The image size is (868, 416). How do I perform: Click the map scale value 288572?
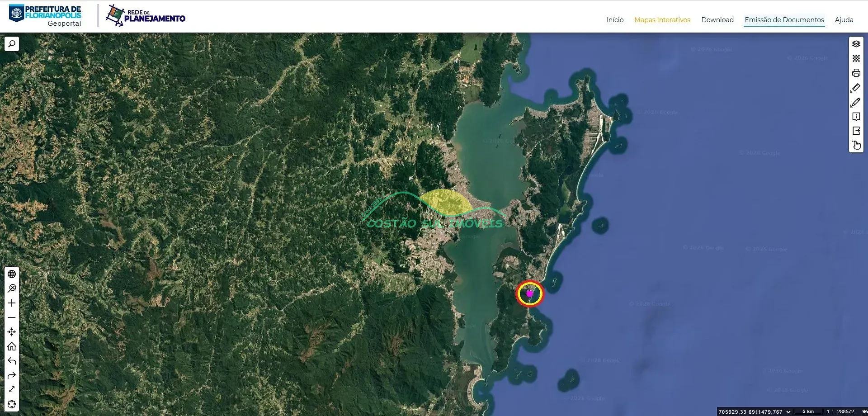(845, 412)
